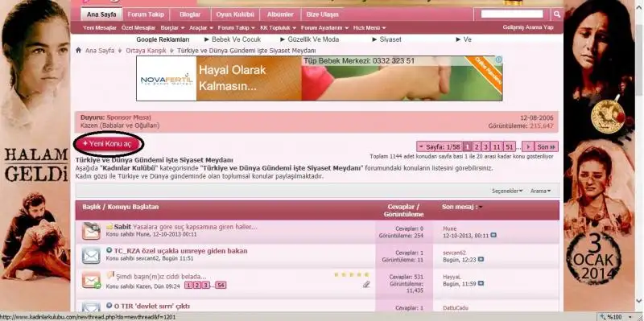Click the home icon in breadcrumb
The image size is (644, 321).
(x=78, y=50)
